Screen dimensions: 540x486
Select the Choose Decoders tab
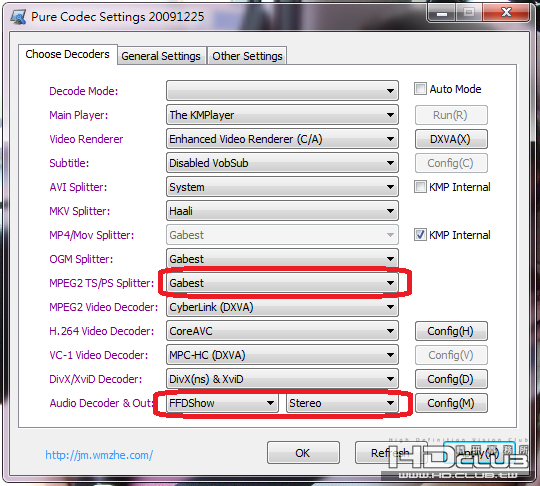[68, 54]
